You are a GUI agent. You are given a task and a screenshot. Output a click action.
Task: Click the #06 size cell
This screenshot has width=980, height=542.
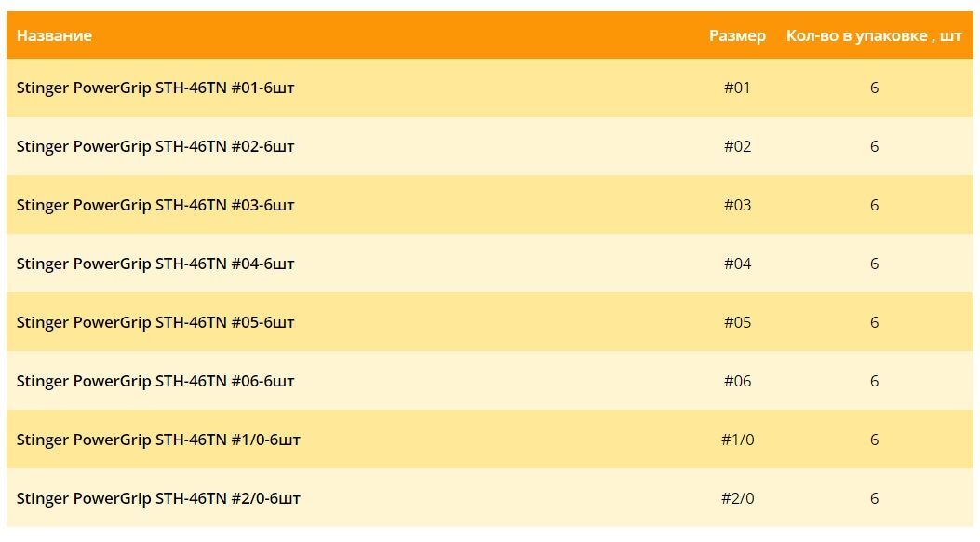pyautogui.click(x=737, y=381)
